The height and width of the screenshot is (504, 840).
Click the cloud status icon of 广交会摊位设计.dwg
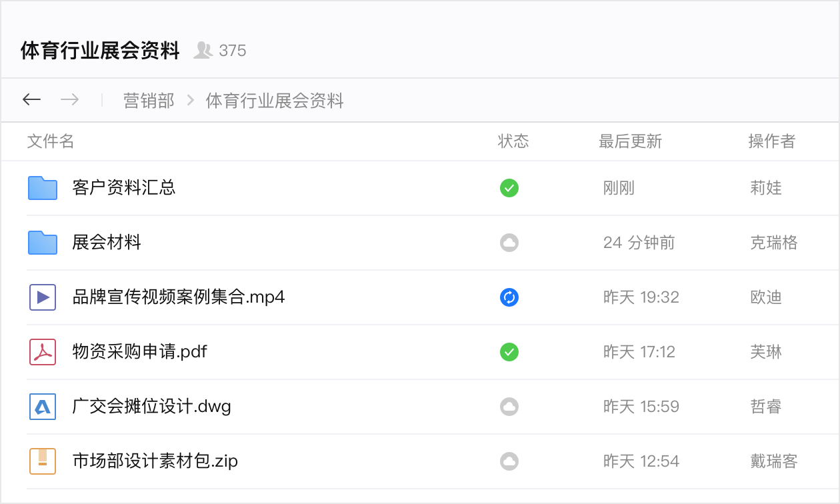pos(509,407)
